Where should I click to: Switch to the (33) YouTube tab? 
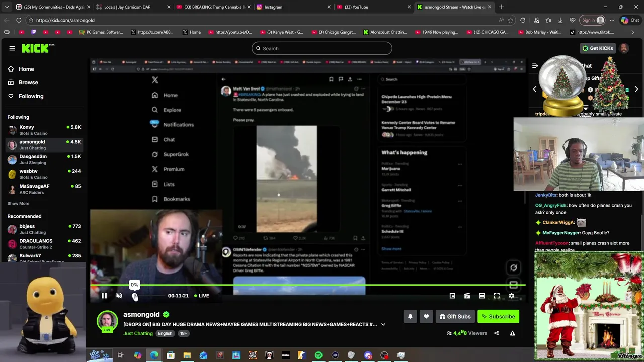pos(373,7)
